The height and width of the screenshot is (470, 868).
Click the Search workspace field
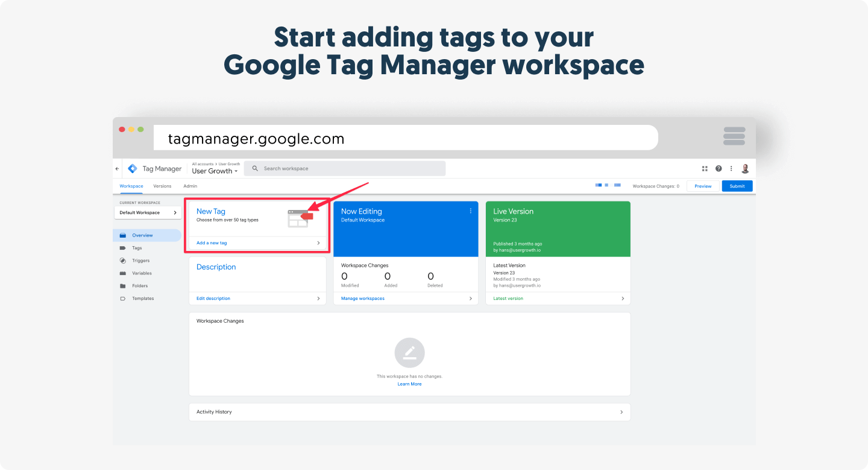[x=345, y=168]
